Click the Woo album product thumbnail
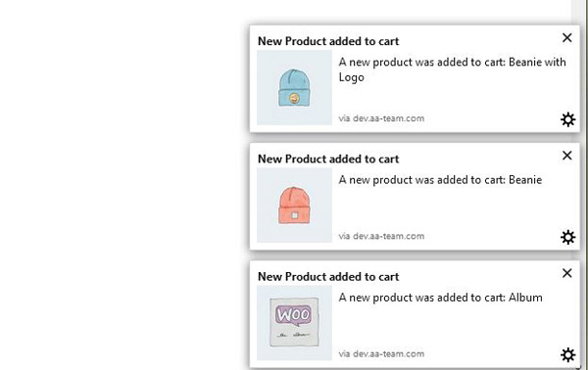Screen dimensions: 588x370 click(294, 323)
